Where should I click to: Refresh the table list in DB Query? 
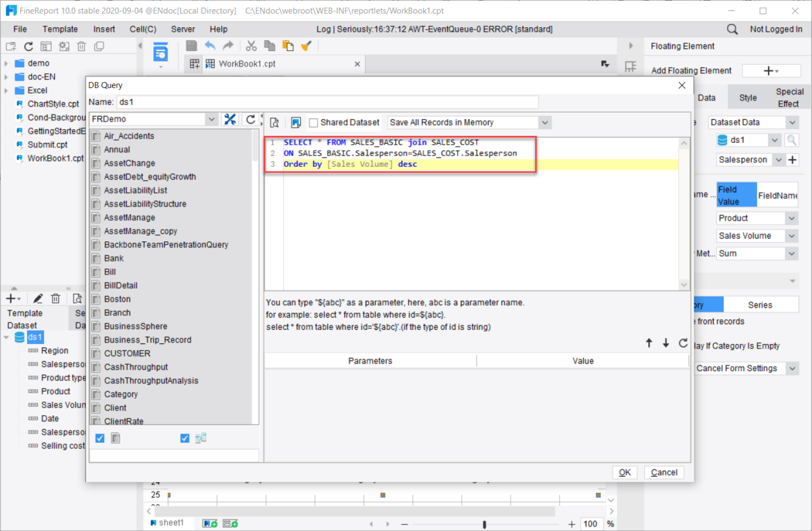[x=250, y=119]
